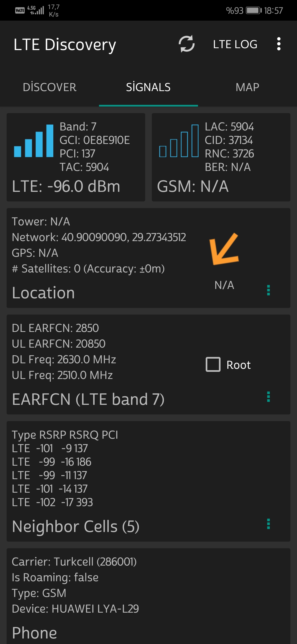
Task: Tap the outlined GSM signal bars icon
Action: point(179,141)
